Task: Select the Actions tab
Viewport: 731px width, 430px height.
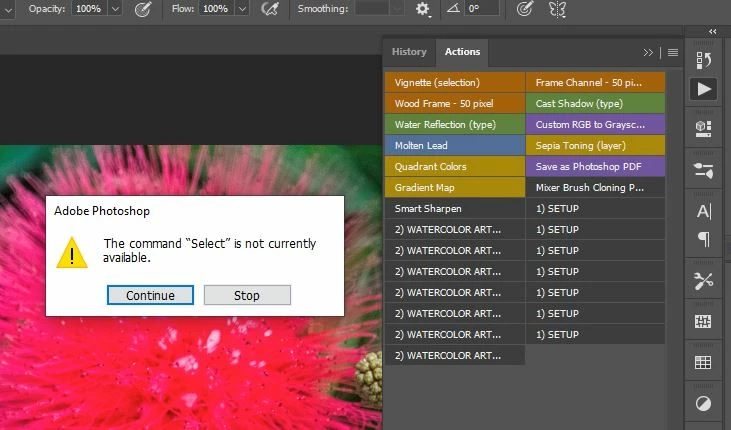Action: pyautogui.click(x=462, y=52)
